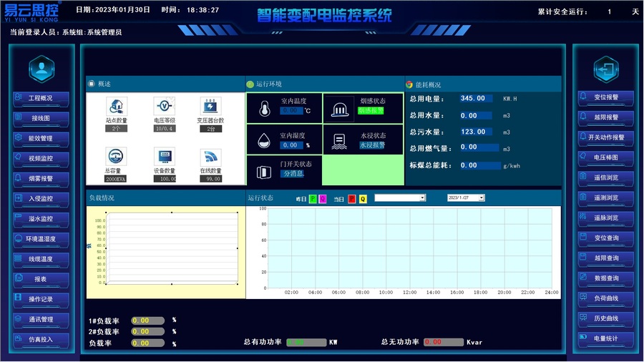
Task: Go to 溢水监控 page
Action: coord(41,219)
